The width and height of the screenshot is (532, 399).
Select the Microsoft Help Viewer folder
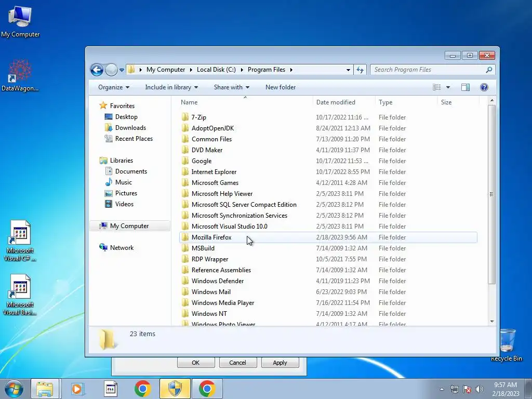pos(222,194)
